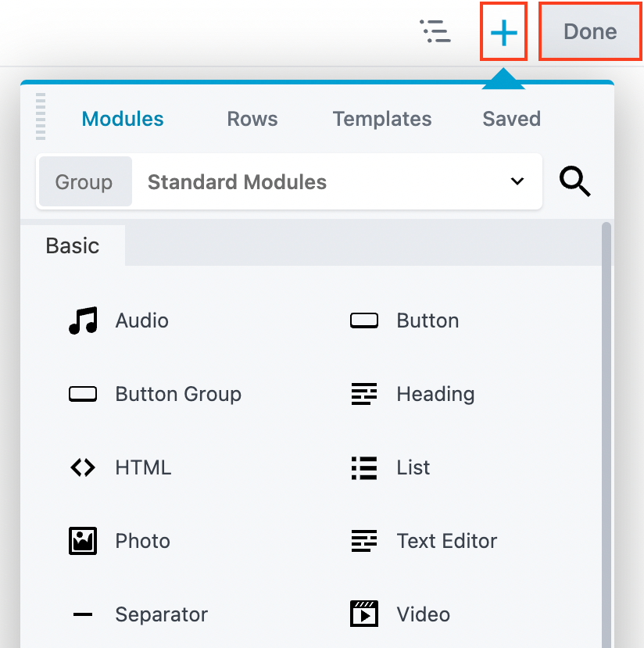Choose the Button Group module
This screenshot has width=644, height=648.
(177, 394)
